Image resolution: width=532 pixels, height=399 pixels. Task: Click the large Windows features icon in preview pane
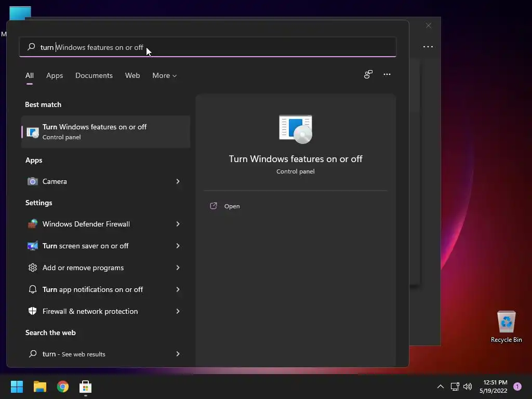[296, 129]
